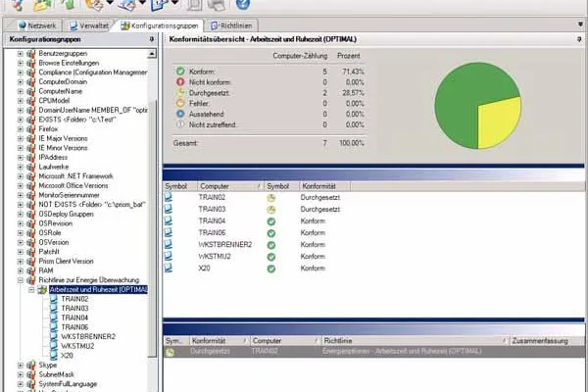This screenshot has height=392, width=588.
Task: Click the Durchgesetzt percentage 28,57%
Action: point(353,93)
